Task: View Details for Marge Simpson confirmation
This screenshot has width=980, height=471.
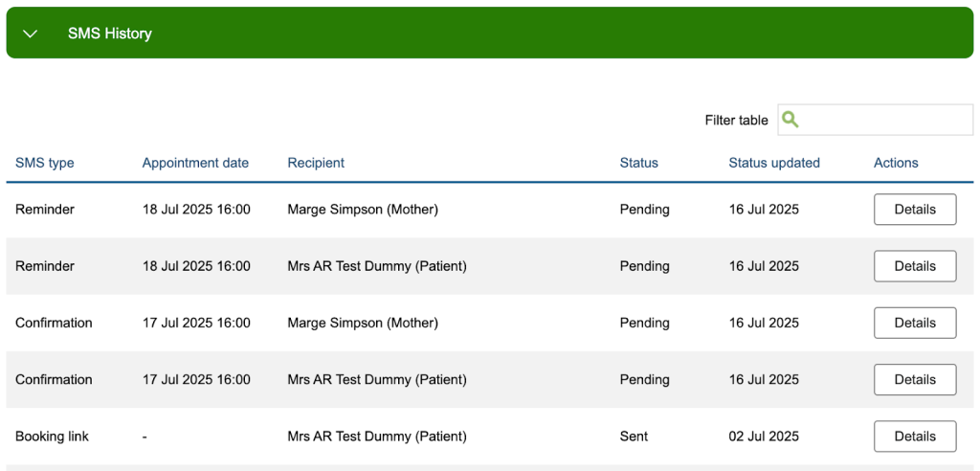Action: 914,323
